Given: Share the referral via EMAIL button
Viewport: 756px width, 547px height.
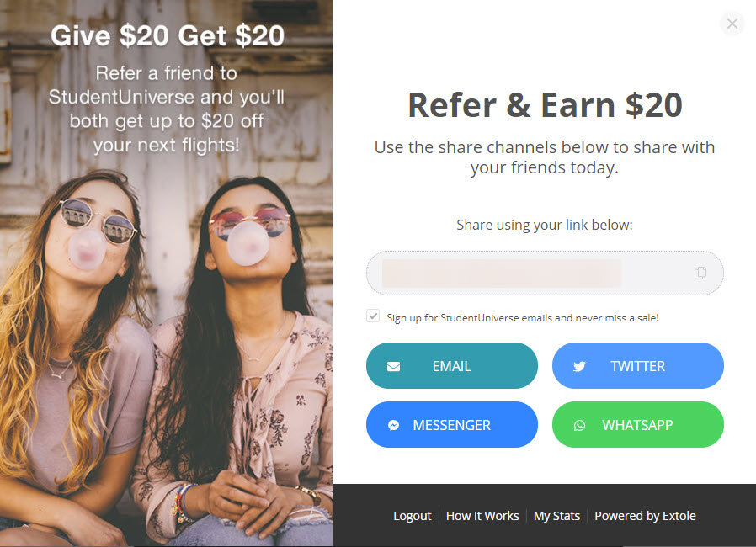Looking at the screenshot, I should 452,366.
